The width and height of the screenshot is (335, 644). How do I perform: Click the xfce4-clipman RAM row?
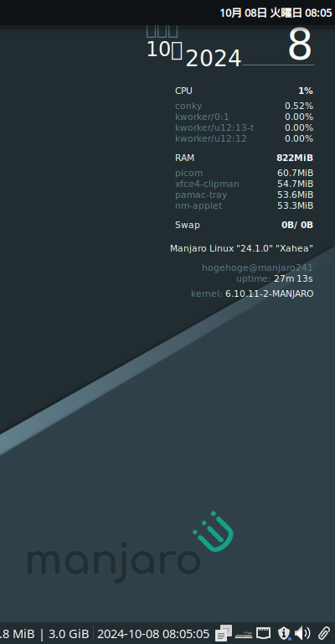244,184
